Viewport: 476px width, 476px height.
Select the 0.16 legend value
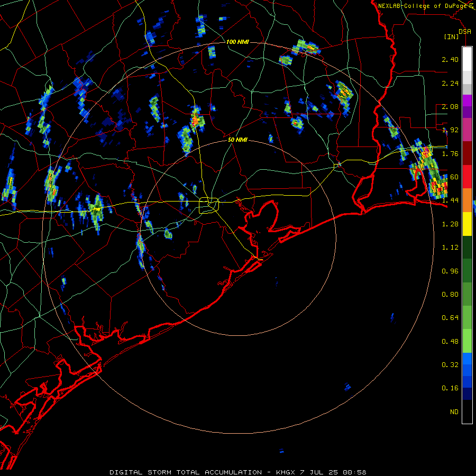click(x=450, y=388)
